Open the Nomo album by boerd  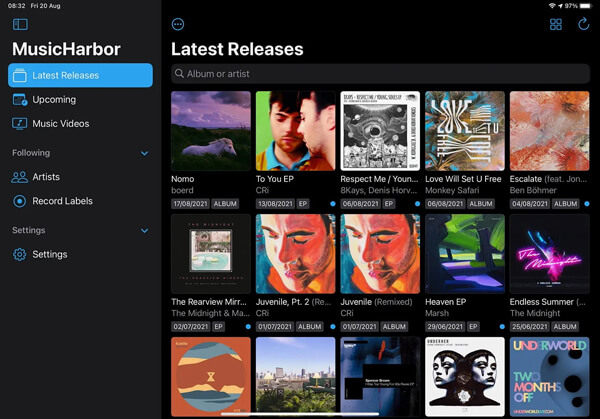(x=210, y=131)
